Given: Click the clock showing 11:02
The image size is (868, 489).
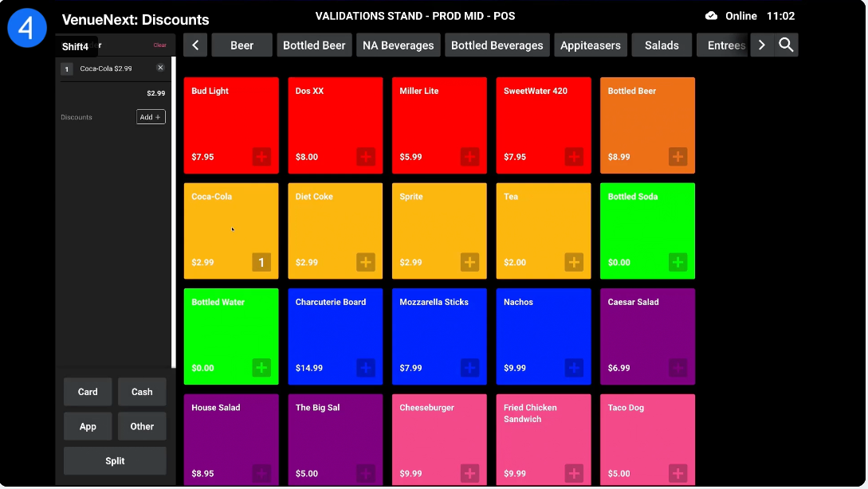Looking at the screenshot, I should tap(780, 16).
